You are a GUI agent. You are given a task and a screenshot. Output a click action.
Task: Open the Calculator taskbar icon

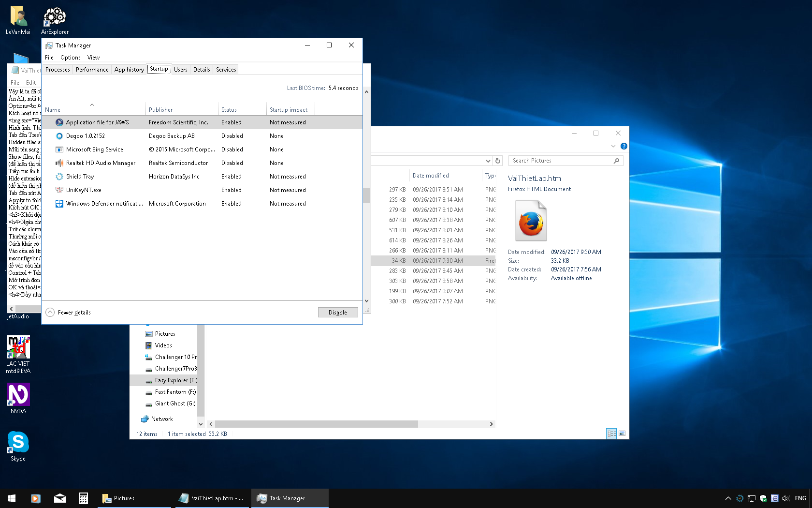(x=84, y=498)
